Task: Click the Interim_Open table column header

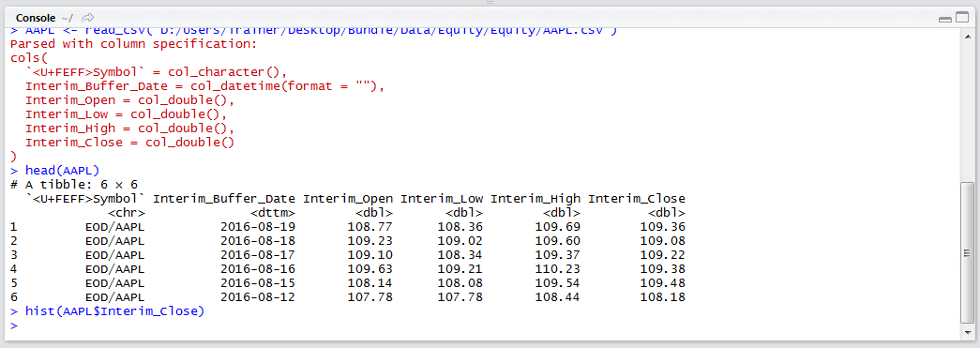Action: click(348, 199)
